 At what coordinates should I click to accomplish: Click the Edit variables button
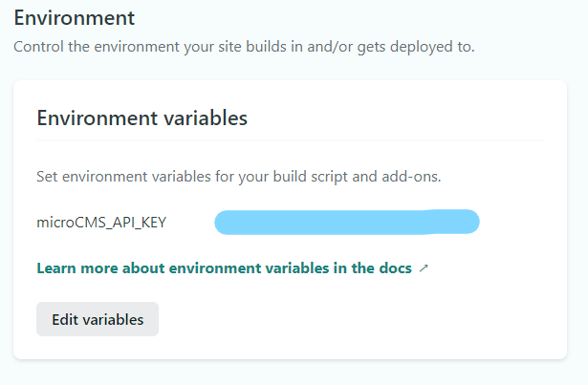[97, 319]
